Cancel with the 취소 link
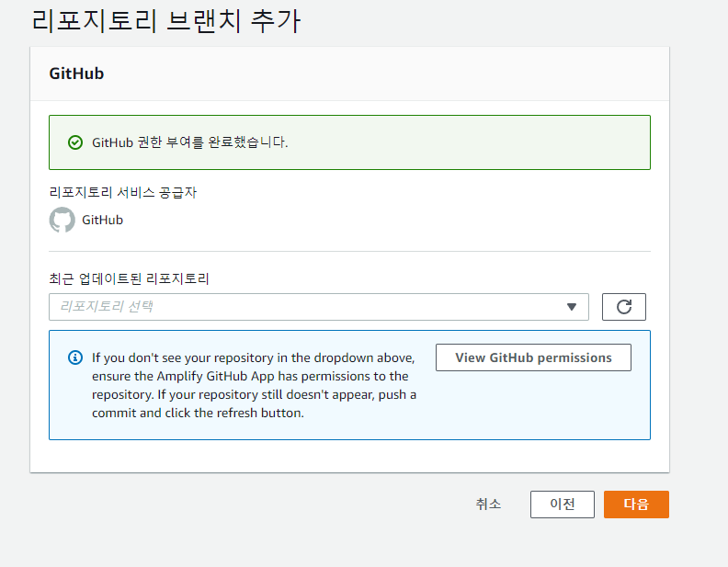The height and width of the screenshot is (567, 728). coord(488,504)
